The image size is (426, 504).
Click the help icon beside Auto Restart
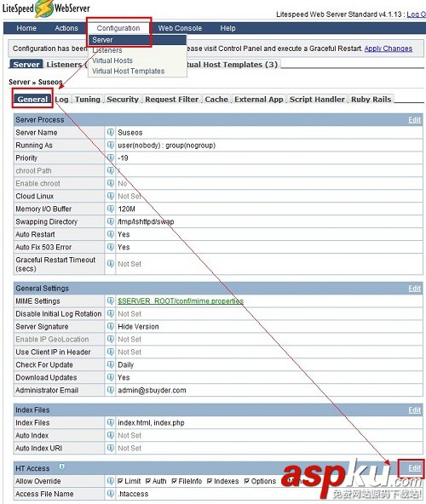[x=111, y=234]
